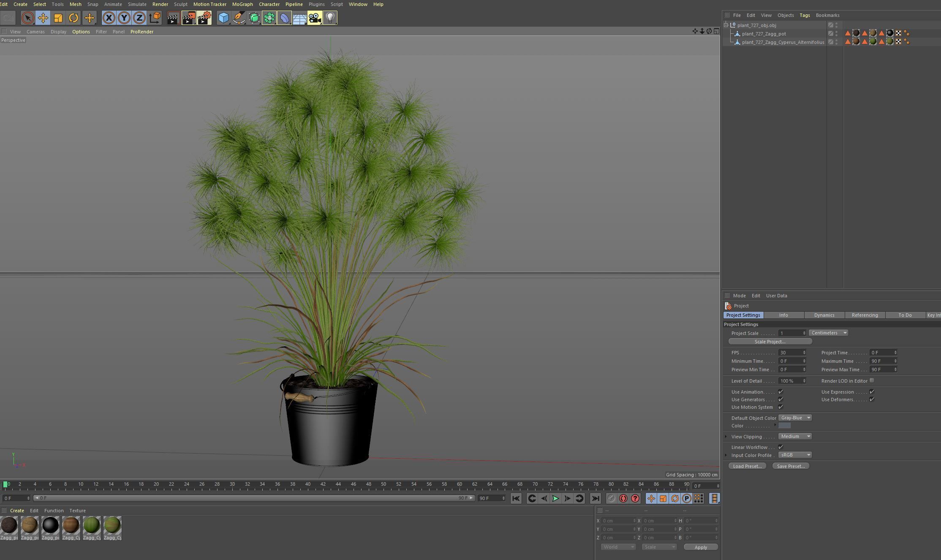Open Object Manager Tags menu
Viewport: 941px width, 560px height.
[805, 15]
